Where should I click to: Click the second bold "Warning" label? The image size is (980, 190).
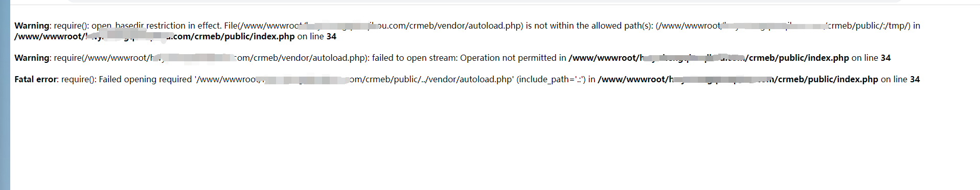point(32,58)
